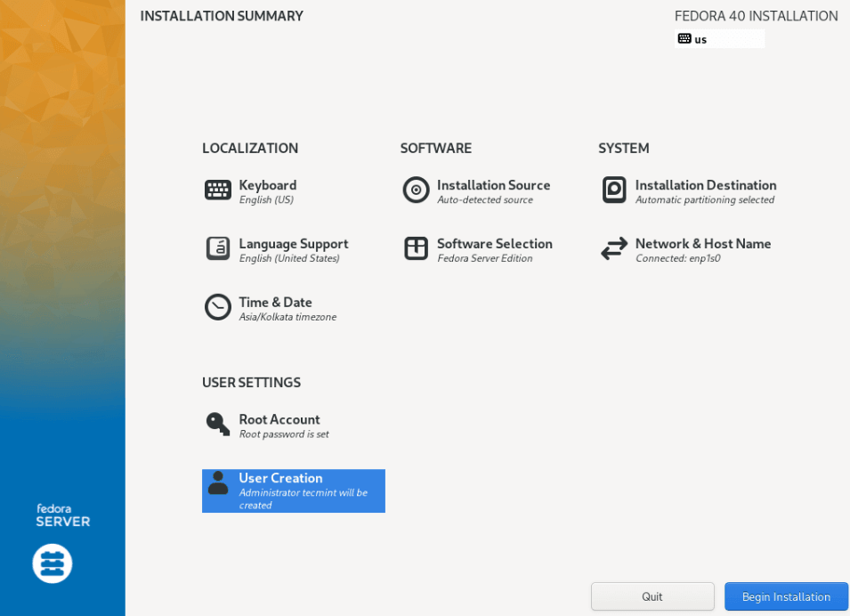
Task: Click 'Asia/Kolkata timezone' status text
Action: coord(287,317)
